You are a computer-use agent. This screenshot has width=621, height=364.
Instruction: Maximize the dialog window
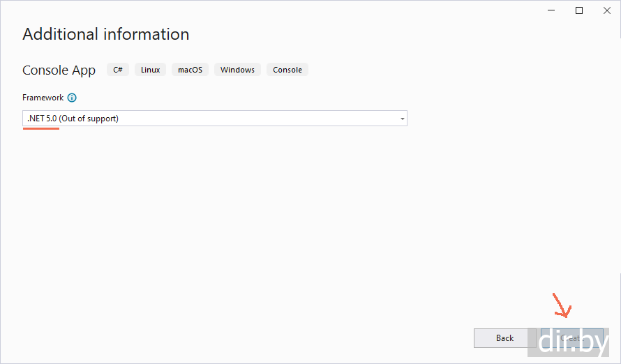point(579,10)
